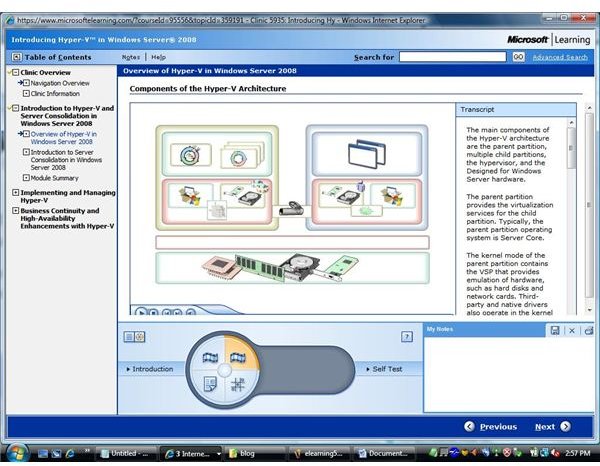The width and height of the screenshot is (600, 466).
Task: Save notes with the floppy disk icon
Action: tap(555, 330)
